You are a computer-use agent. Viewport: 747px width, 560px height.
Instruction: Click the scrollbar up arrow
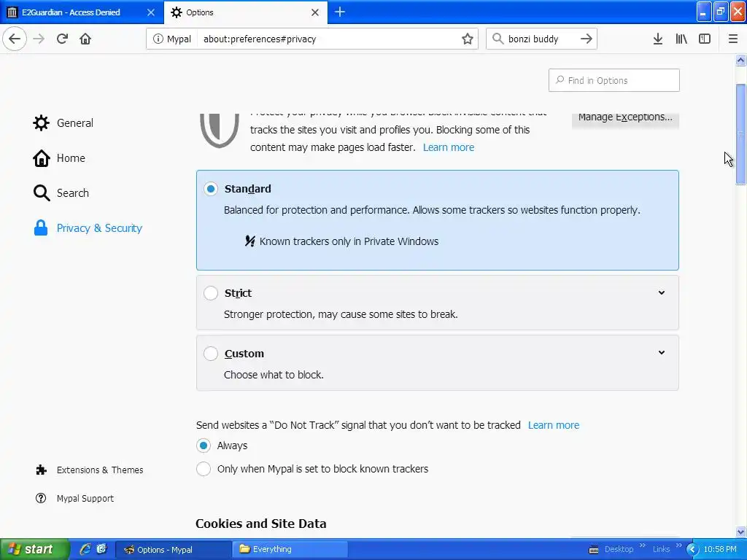741,60
